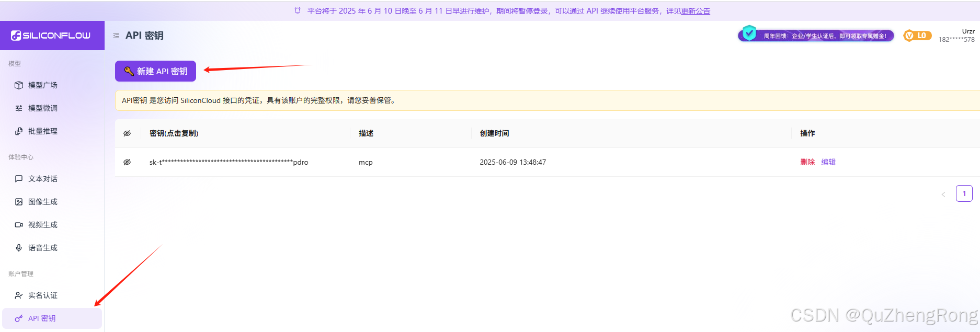The width and height of the screenshot is (980, 332).
Task: Click the 创建时间 column header
Action: [x=494, y=133]
